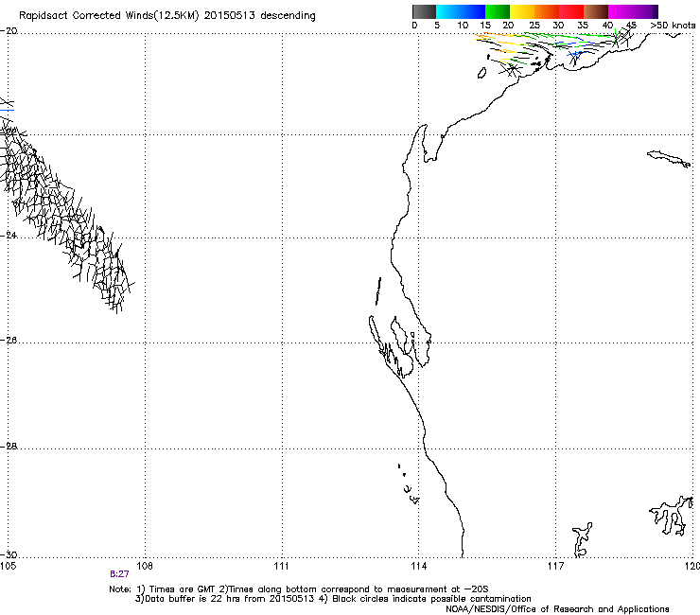Click the note text 'Times are GMT'

183,589
